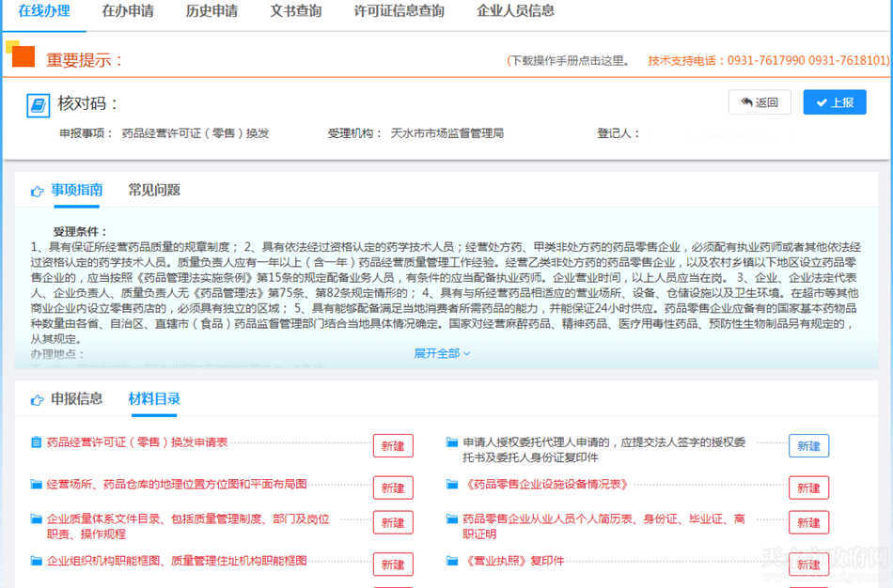Screen dimensions: 893x588
Task: Click the file icon for 药品经营许可证（零售）换发申请表
Action: point(37,441)
